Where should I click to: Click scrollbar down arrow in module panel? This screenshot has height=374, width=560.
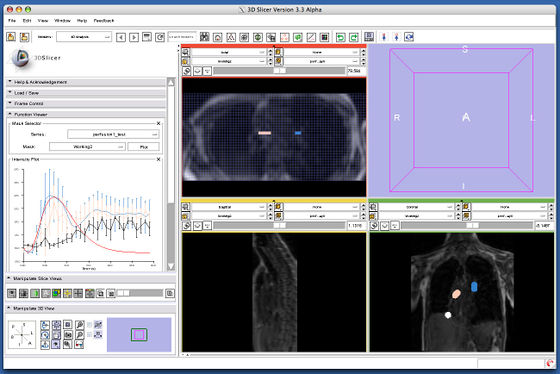(171, 266)
